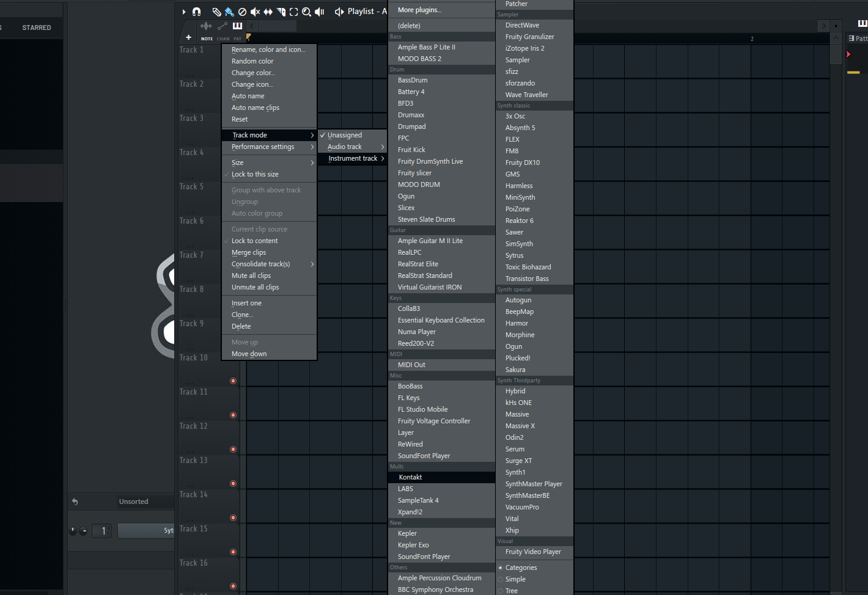The width and height of the screenshot is (868, 595).
Task: Toggle the Track 11 mute LED
Action: tap(233, 415)
